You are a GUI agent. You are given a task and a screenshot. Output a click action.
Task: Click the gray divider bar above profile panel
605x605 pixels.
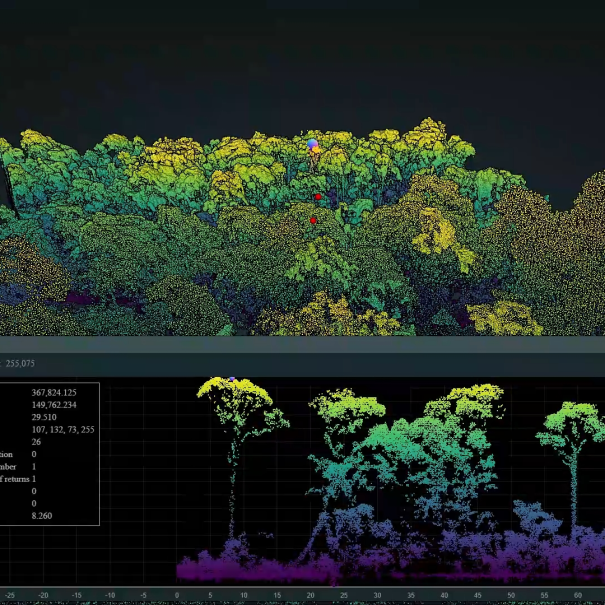click(302, 344)
